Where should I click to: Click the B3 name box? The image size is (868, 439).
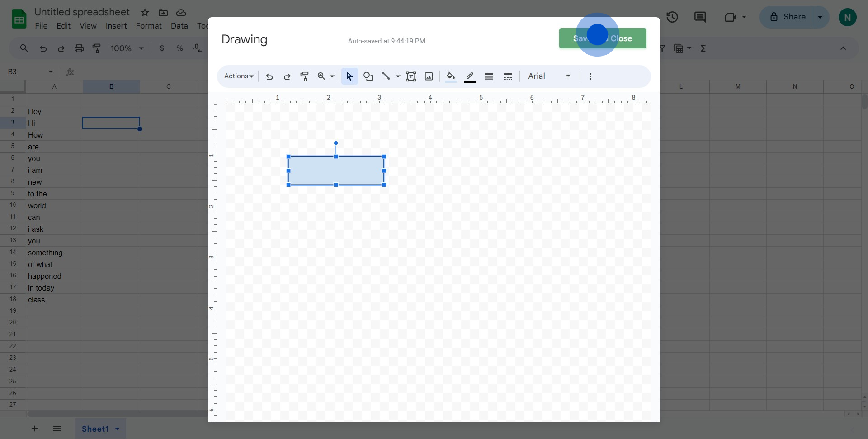coord(25,72)
